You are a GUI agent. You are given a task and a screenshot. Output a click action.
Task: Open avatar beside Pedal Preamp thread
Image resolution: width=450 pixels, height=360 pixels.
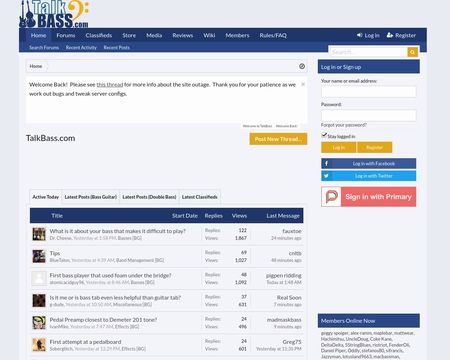coord(39,323)
